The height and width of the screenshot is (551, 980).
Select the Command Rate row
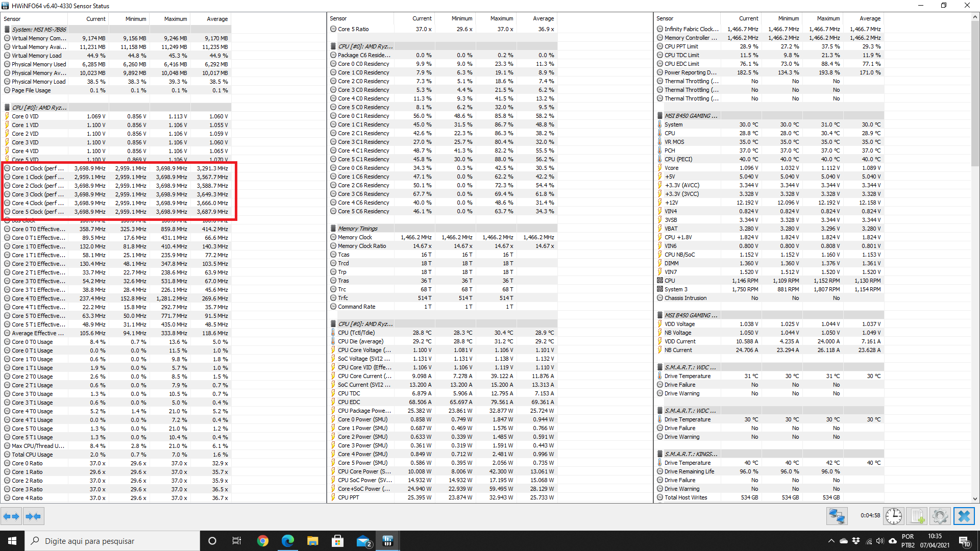(x=443, y=307)
